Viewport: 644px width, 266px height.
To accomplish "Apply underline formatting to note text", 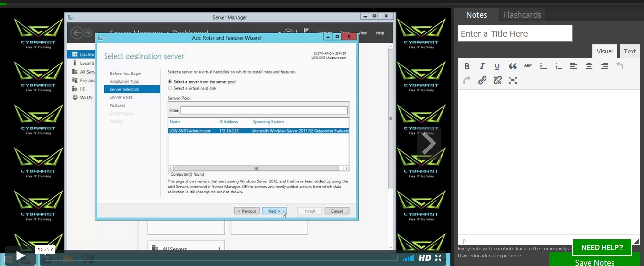I will click(x=497, y=66).
